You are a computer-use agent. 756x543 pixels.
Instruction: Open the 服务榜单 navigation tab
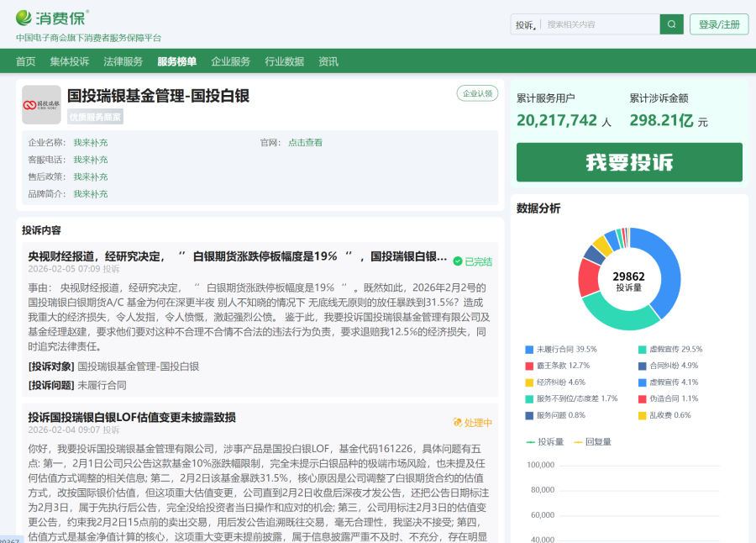click(176, 61)
